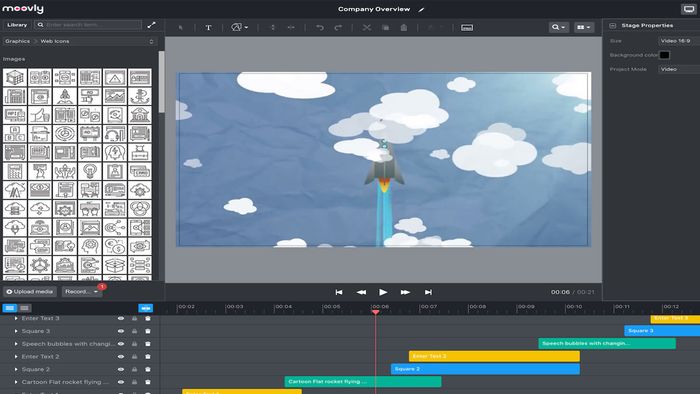Open the shapes tool dropdown

pos(239,28)
